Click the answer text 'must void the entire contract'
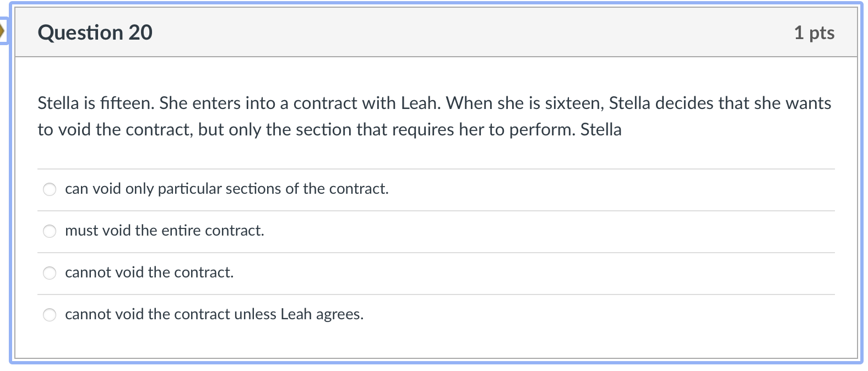The image size is (868, 371). click(x=165, y=231)
